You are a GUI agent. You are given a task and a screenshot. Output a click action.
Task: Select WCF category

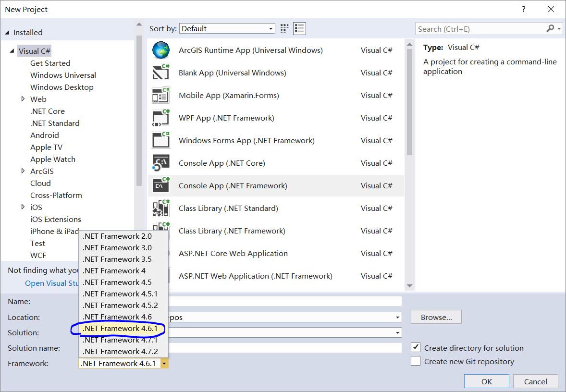pyautogui.click(x=38, y=255)
